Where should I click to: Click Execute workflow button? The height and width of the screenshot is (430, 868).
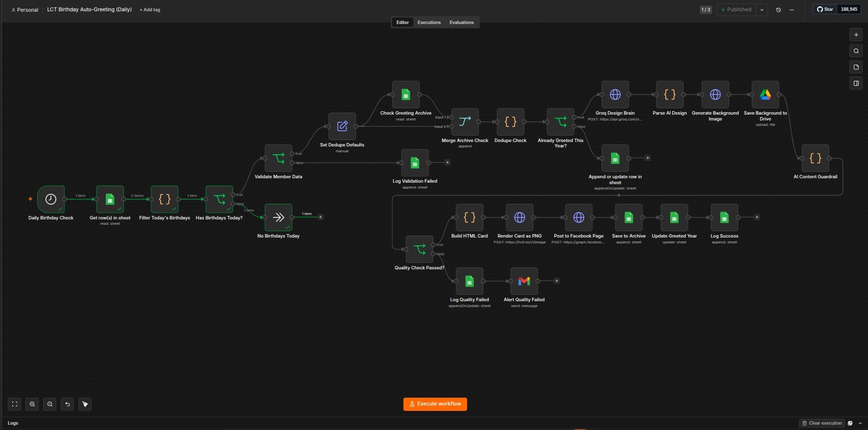coord(435,404)
